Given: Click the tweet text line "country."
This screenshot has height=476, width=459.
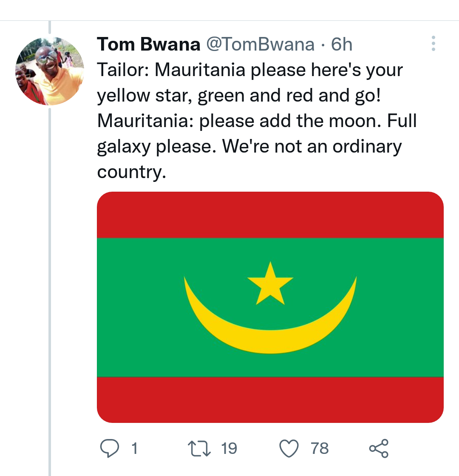Looking at the screenshot, I should pyautogui.click(x=131, y=172).
